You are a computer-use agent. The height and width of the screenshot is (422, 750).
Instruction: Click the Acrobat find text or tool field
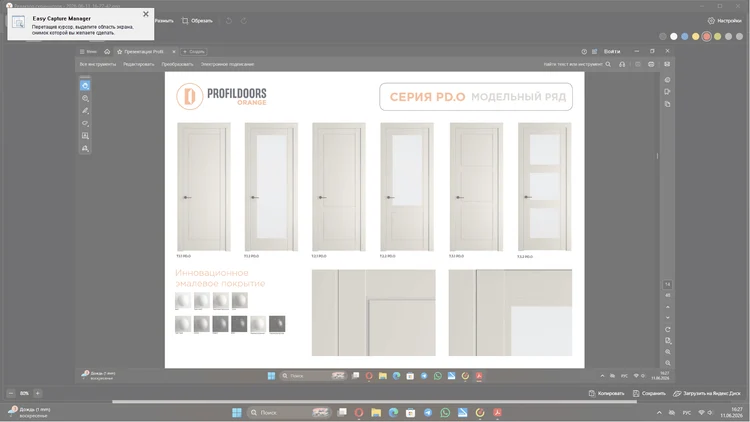(577, 64)
